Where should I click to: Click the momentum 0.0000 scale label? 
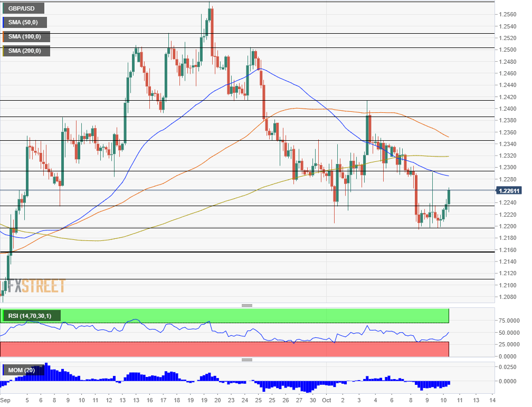(x=507, y=381)
